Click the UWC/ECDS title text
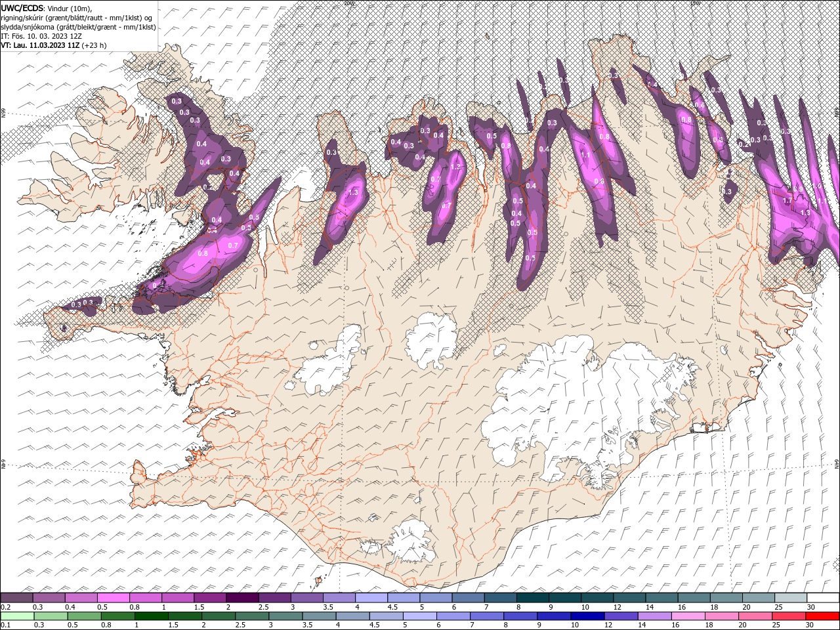This screenshot has height=630, width=840. pyautogui.click(x=22, y=7)
